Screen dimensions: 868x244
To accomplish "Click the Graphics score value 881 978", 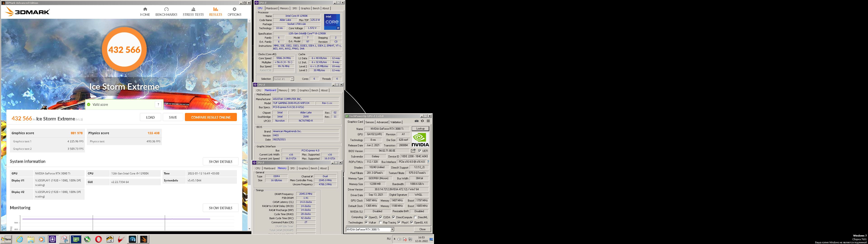I will point(76,133).
